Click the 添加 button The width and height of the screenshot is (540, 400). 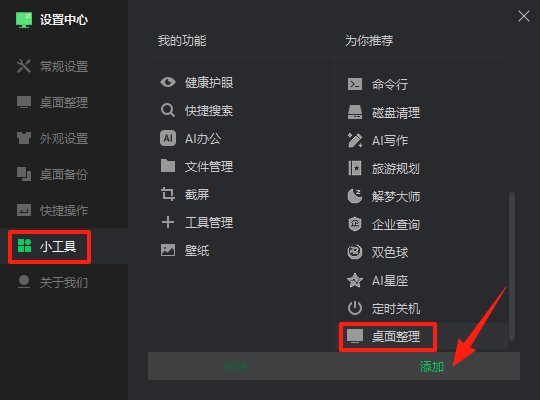pyautogui.click(x=431, y=367)
